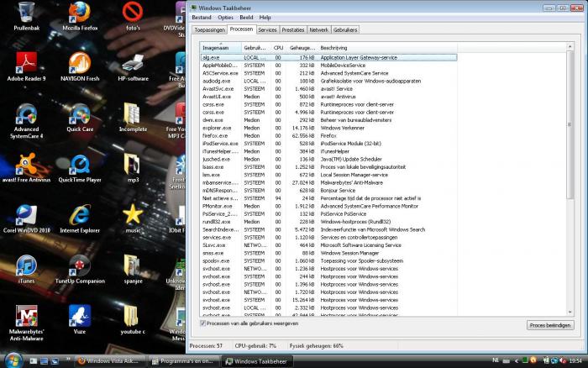The image size is (588, 368).
Task: Select the lsass.exe process row
Action: [328, 167]
